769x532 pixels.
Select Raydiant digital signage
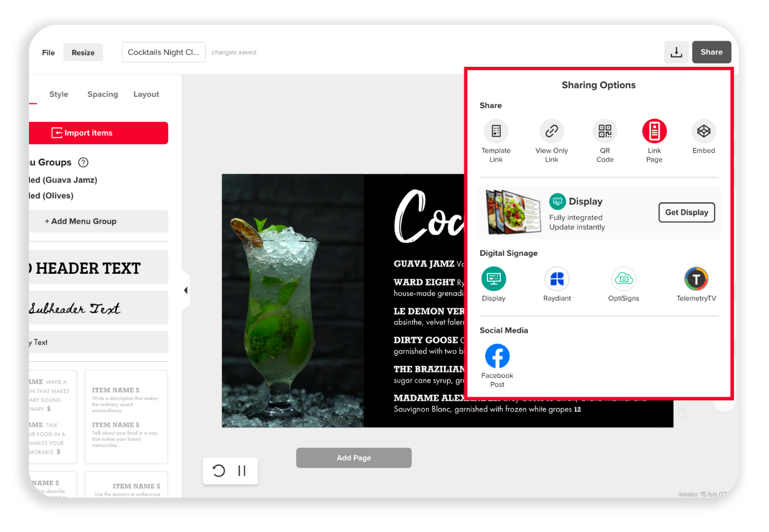pyautogui.click(x=557, y=278)
